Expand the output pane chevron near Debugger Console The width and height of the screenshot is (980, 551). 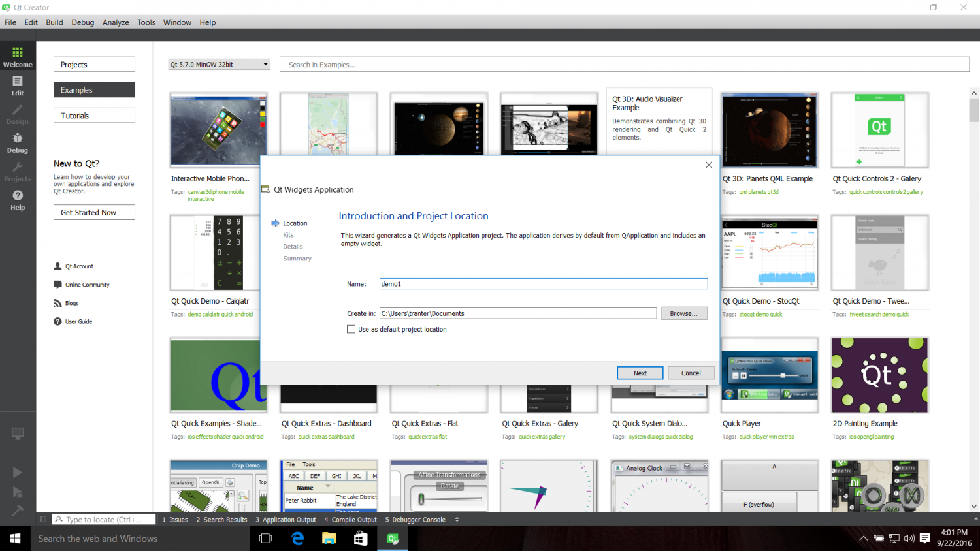456,519
